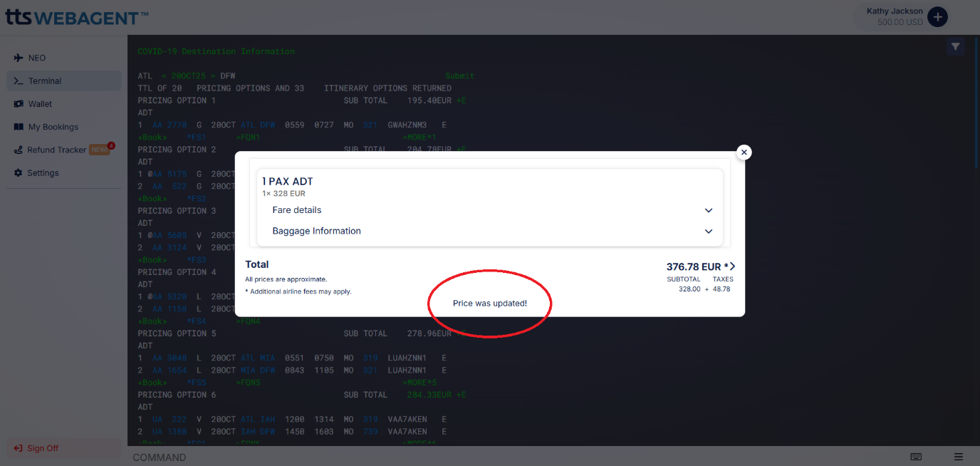
Task: Run >FQN5 fare rules link
Action: click(x=247, y=382)
